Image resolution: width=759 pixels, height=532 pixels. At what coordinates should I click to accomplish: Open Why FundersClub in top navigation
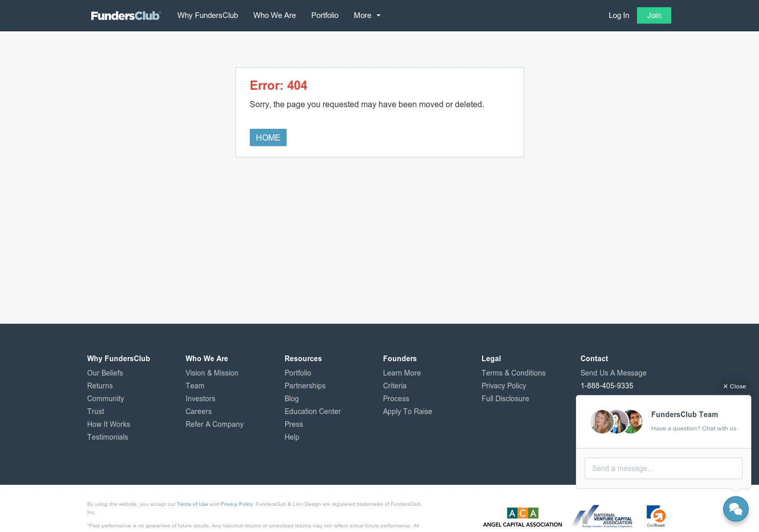(x=208, y=15)
